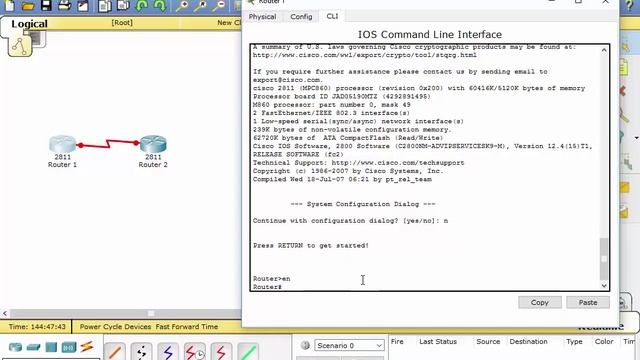Open the Scenario 0 dropdown

click(x=349, y=345)
